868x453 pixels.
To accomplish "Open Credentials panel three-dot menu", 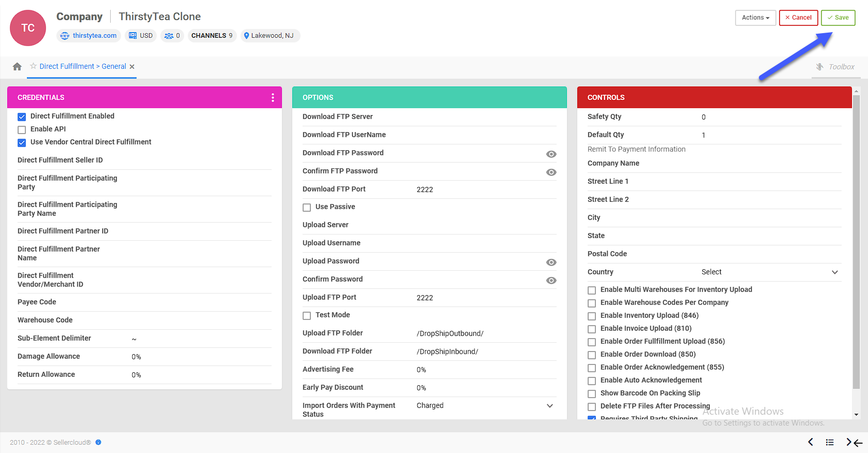I will pyautogui.click(x=273, y=97).
